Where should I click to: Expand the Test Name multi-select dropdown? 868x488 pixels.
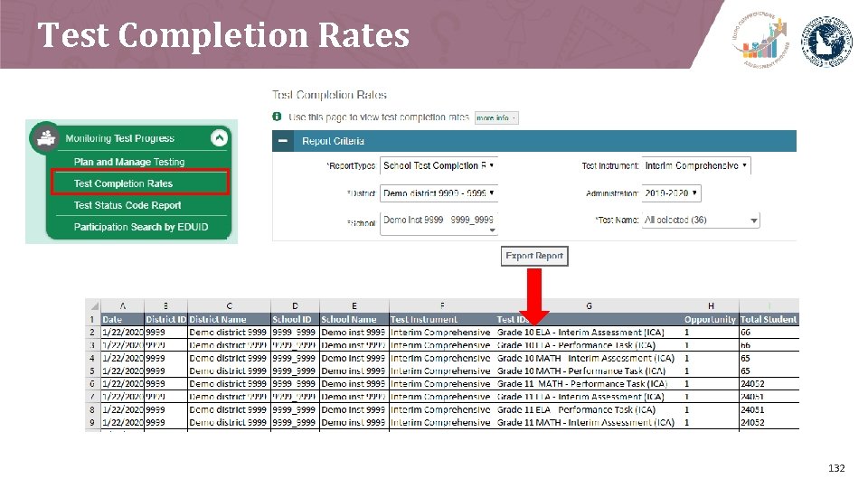[x=700, y=221]
